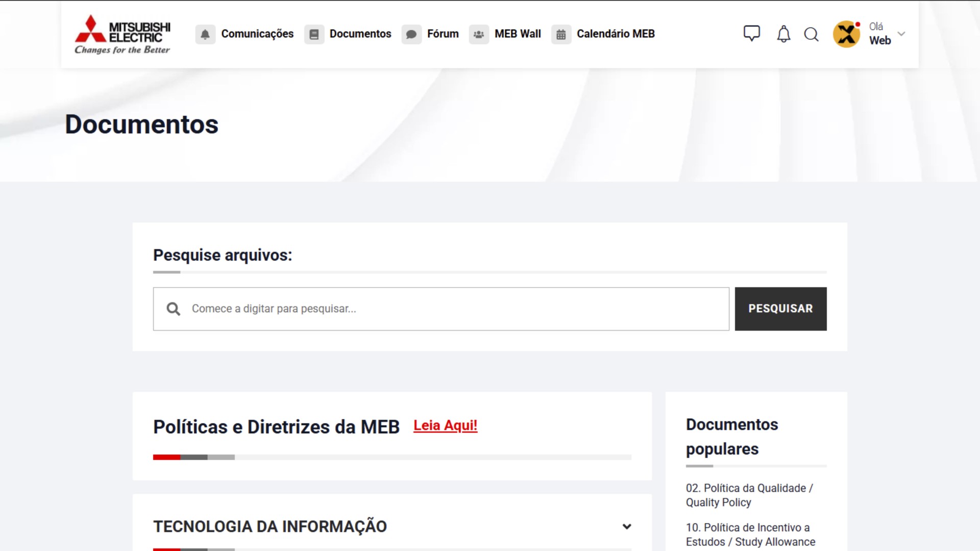Click the book icon beside Documentos
The height and width of the screenshot is (551, 980).
(x=314, y=34)
